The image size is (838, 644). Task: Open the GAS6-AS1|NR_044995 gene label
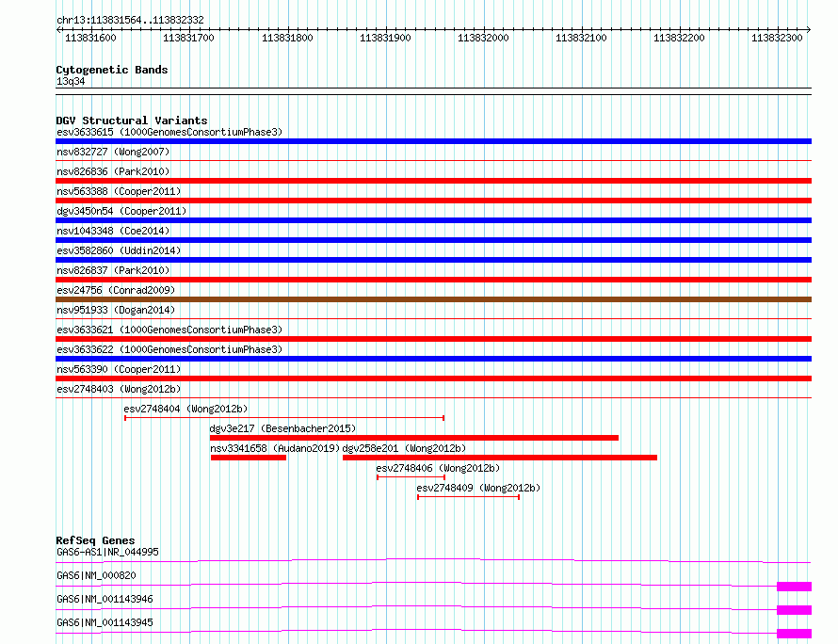click(107, 552)
